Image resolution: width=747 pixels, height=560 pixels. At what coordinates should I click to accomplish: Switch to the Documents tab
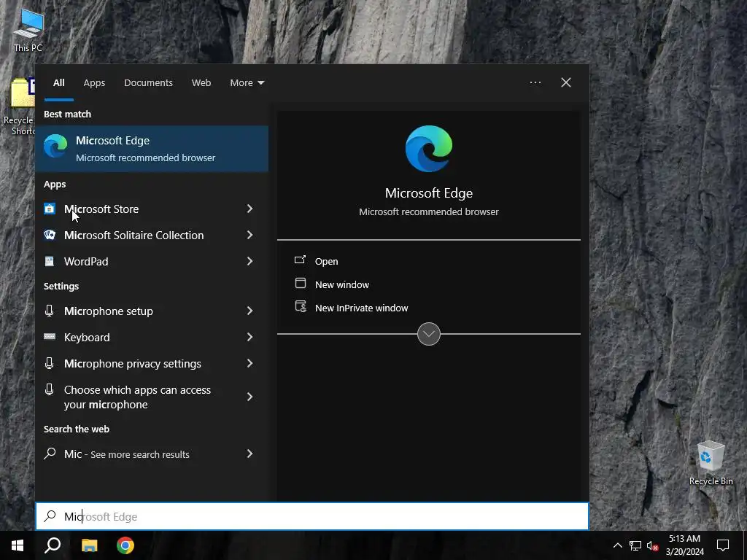click(148, 83)
